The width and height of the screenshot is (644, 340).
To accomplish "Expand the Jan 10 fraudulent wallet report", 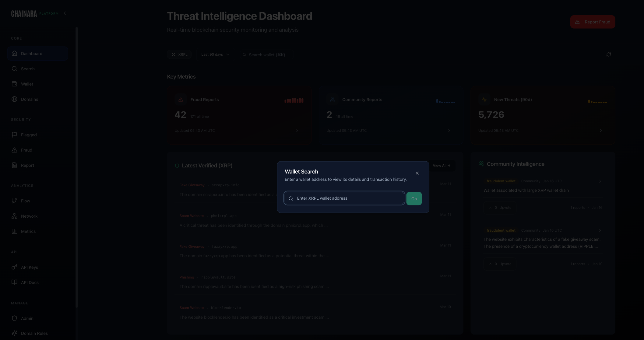I will tap(600, 230).
